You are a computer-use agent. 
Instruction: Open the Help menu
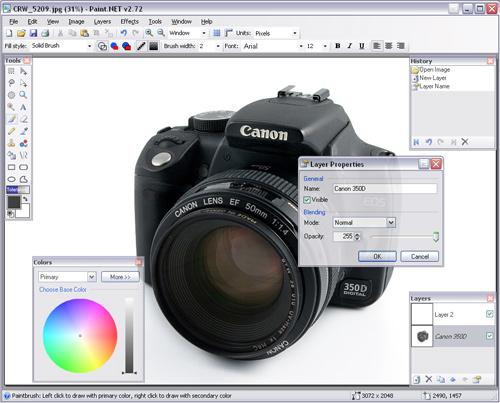(x=206, y=22)
